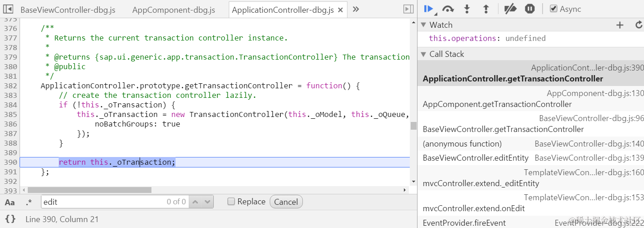Toggle pause on exceptions
Image resolution: width=644 pixels, height=228 pixels.
click(x=530, y=9)
